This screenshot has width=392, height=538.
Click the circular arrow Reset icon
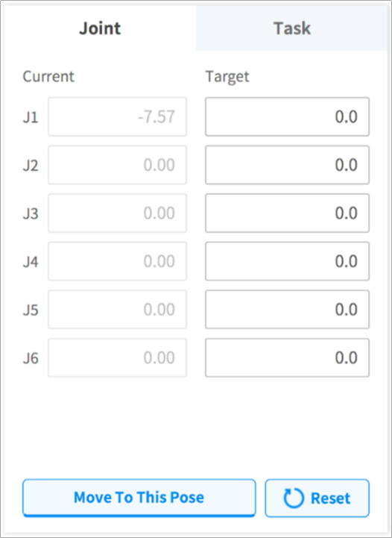pyautogui.click(x=294, y=498)
